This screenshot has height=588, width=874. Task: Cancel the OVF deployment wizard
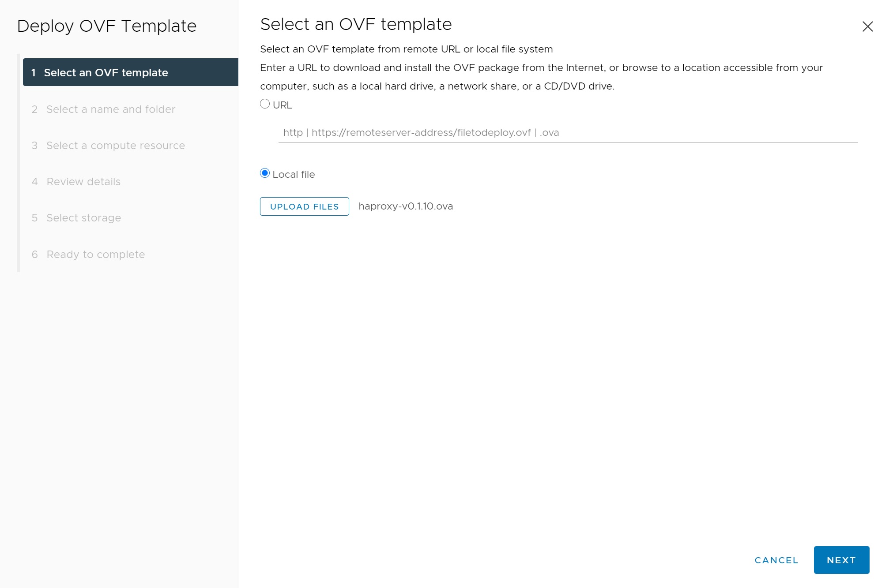tap(776, 560)
